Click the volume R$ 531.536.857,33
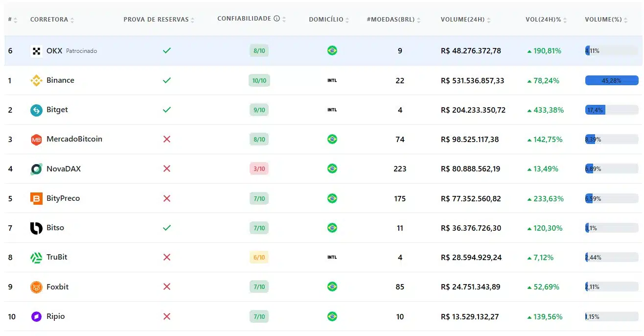The width and height of the screenshot is (644, 336). (473, 80)
